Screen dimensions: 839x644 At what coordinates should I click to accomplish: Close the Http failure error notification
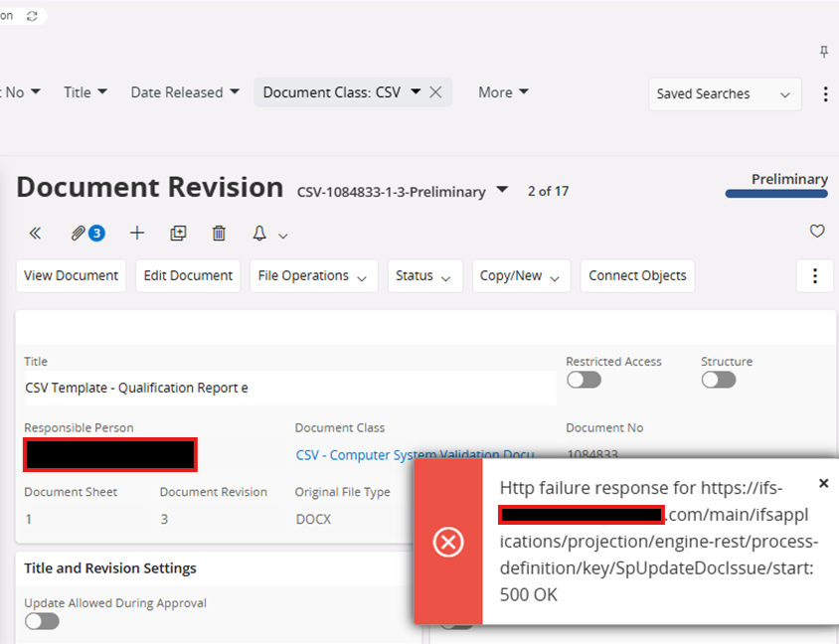[824, 484]
